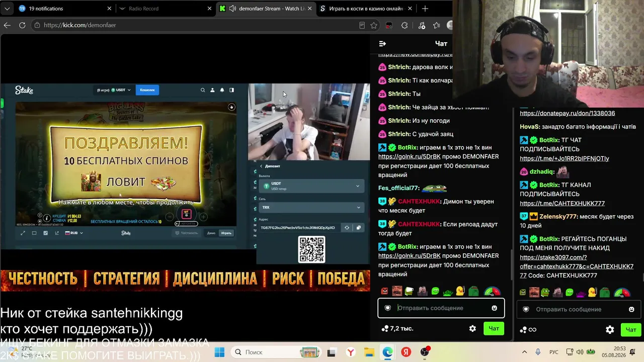The height and width of the screenshot is (362, 644).
Task: Open a new browser tab
Action: pyautogui.click(x=425, y=9)
